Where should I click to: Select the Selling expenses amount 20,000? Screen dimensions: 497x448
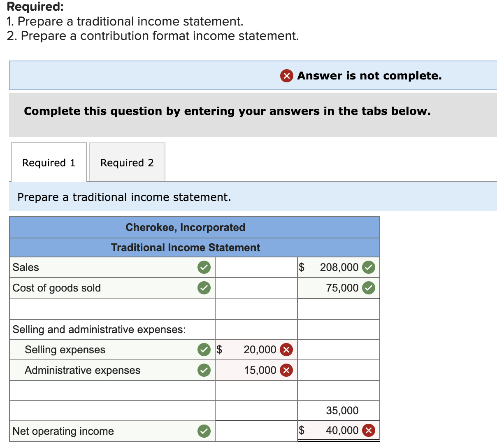(x=256, y=350)
